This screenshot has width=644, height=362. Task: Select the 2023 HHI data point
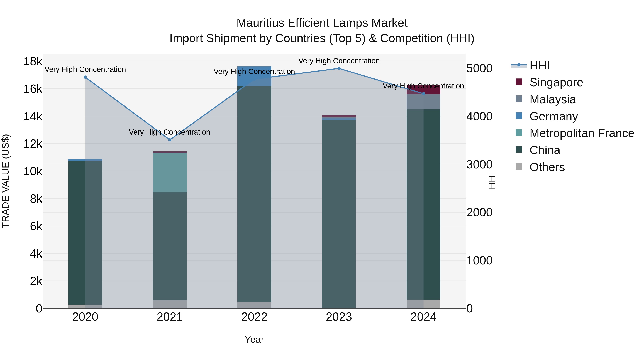(x=339, y=68)
